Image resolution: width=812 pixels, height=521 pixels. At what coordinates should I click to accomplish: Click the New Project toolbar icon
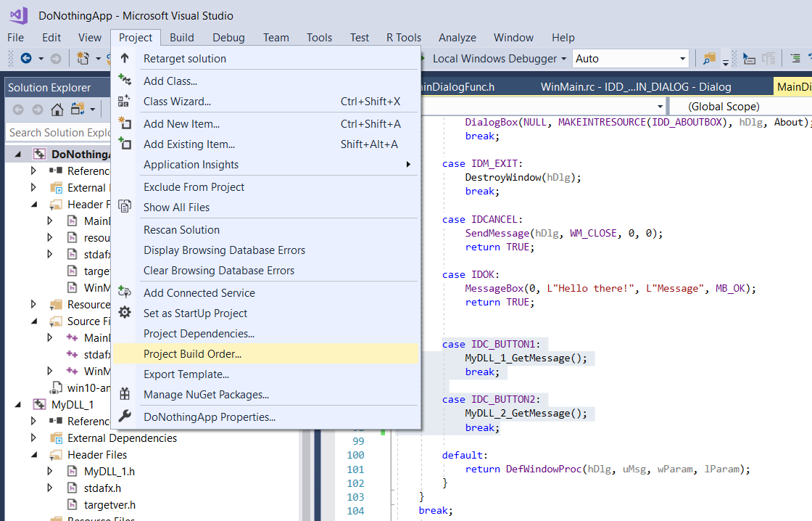(x=83, y=59)
